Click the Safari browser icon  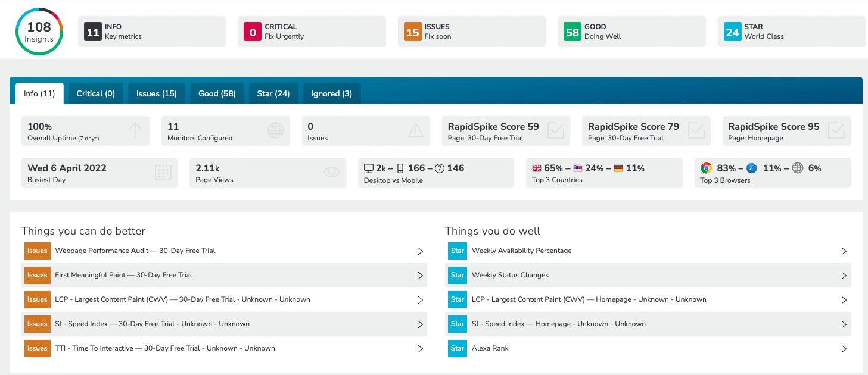click(x=752, y=168)
